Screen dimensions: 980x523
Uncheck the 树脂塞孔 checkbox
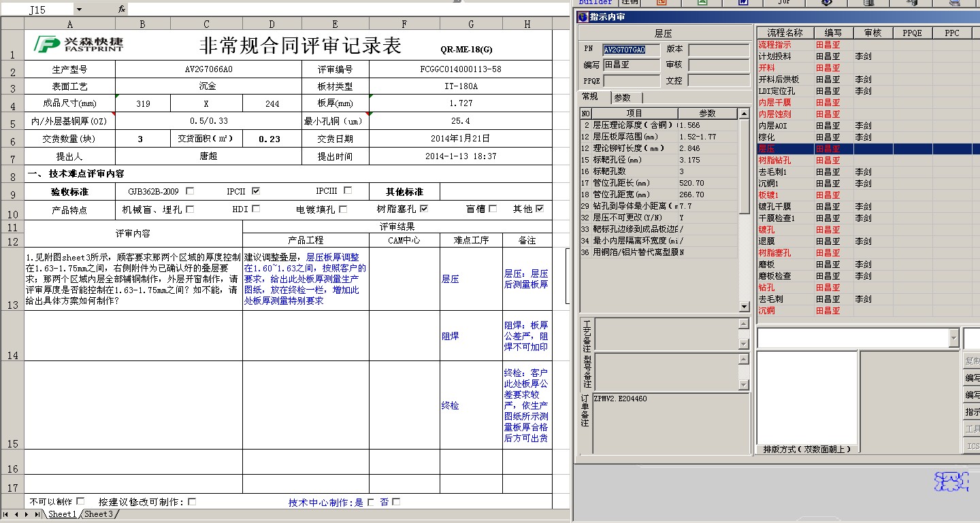(424, 209)
